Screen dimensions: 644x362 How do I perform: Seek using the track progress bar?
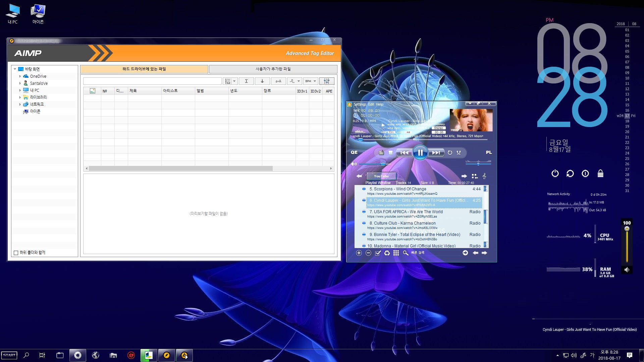pyautogui.click(x=421, y=140)
